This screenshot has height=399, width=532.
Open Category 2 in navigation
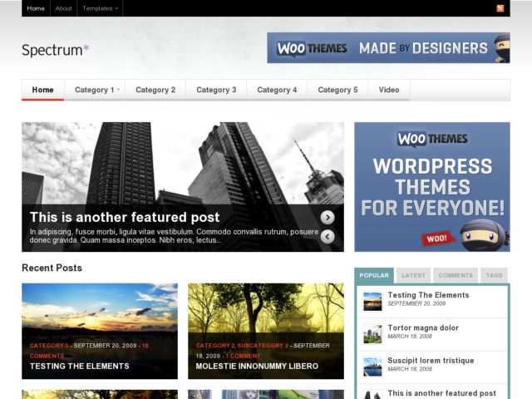pos(155,90)
